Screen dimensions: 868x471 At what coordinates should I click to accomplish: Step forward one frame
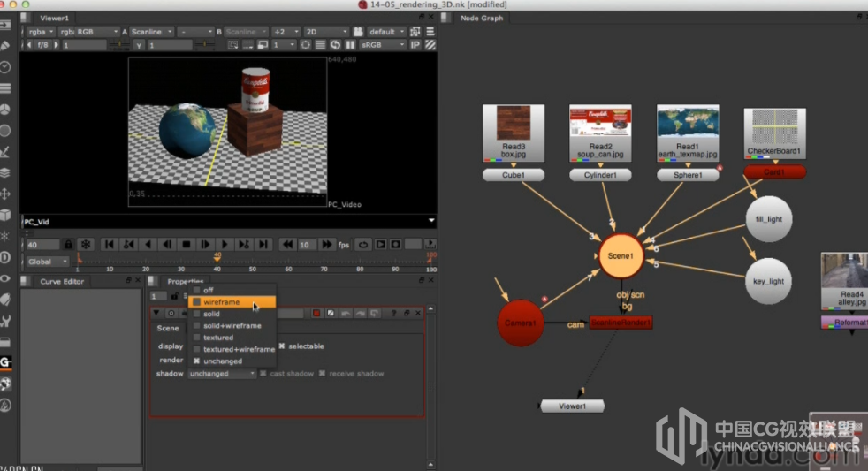click(205, 244)
